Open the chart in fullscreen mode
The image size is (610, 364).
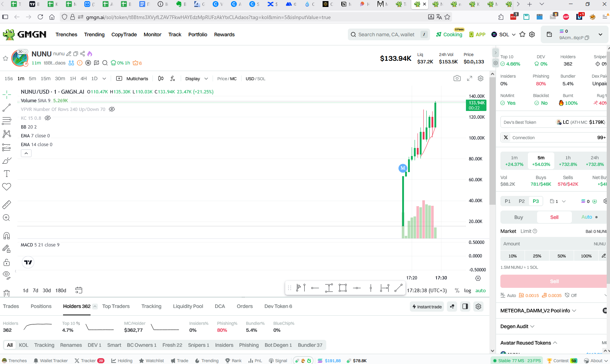[470, 78]
